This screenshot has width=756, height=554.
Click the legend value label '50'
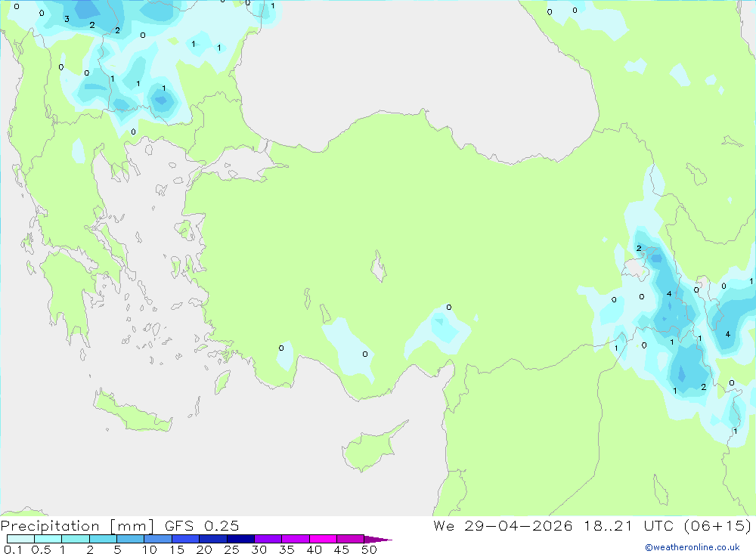click(x=369, y=549)
